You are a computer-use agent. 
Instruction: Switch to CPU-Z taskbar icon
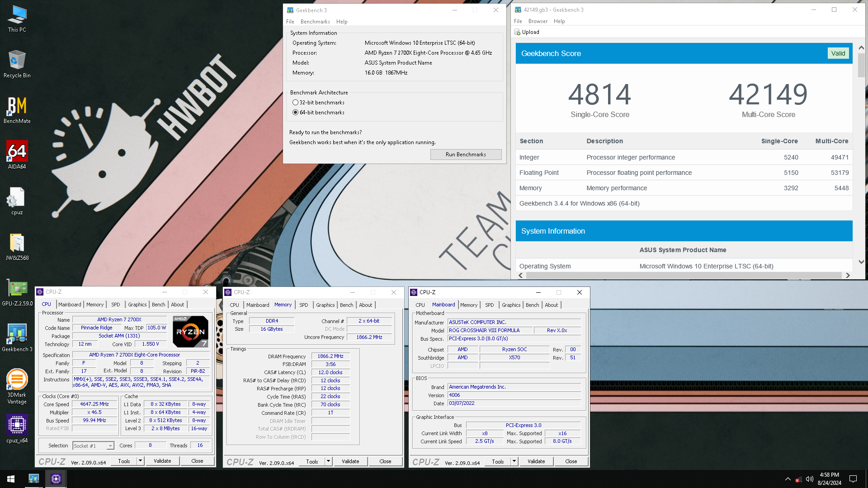coord(56,479)
